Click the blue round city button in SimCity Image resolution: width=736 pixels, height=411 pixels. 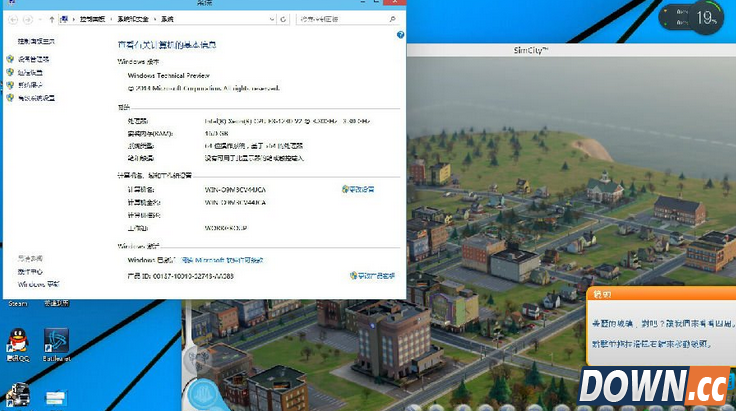[x=204, y=395]
